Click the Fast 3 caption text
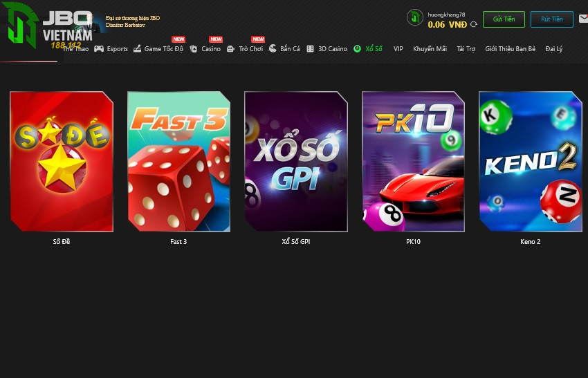The width and height of the screenshot is (588, 378). [178, 242]
